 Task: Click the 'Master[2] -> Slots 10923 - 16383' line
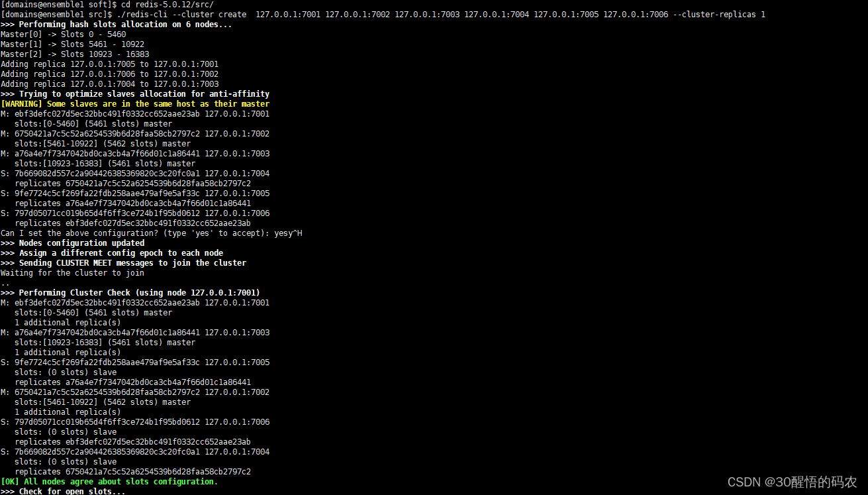tap(75, 54)
